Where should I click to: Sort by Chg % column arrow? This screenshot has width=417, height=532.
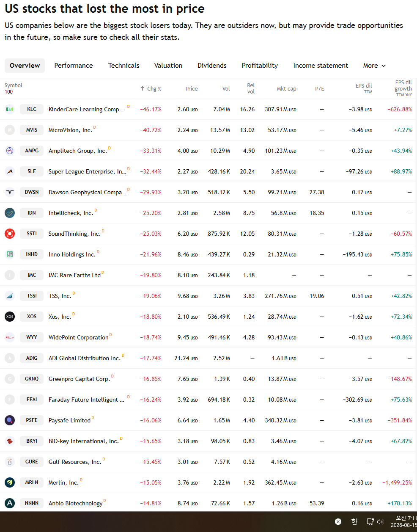coord(143,89)
